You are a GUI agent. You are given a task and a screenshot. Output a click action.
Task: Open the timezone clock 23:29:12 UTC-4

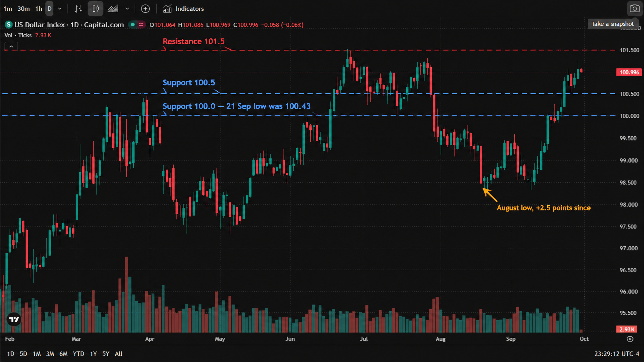click(617, 354)
